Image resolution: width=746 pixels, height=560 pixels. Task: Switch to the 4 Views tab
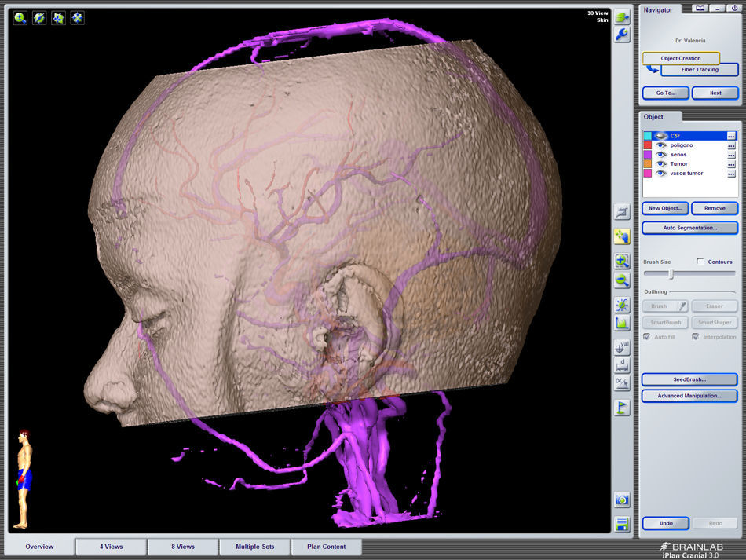(x=111, y=547)
